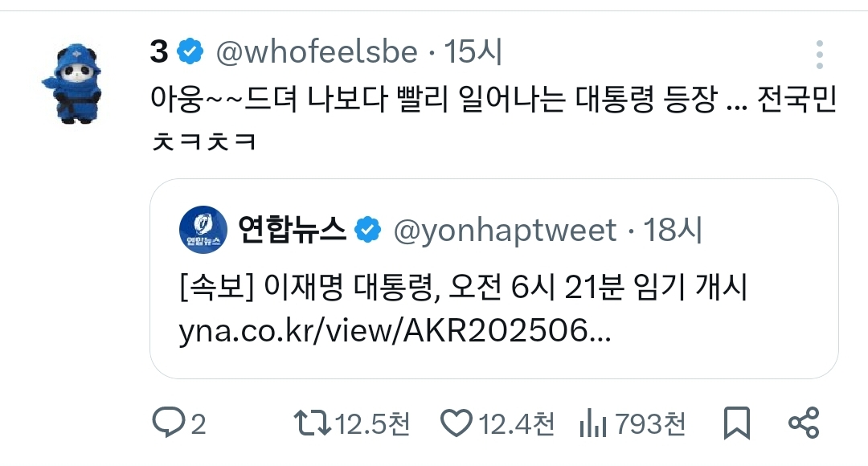Screen dimensions: 868x466
Task: Retweet using the repost arrows icon
Action: (312, 423)
